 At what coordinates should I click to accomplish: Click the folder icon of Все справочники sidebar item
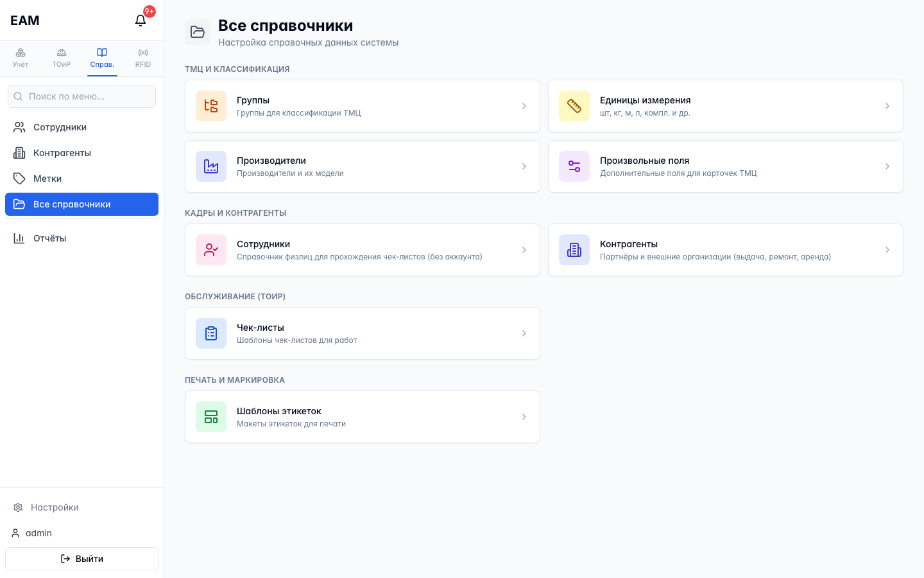[19, 204]
